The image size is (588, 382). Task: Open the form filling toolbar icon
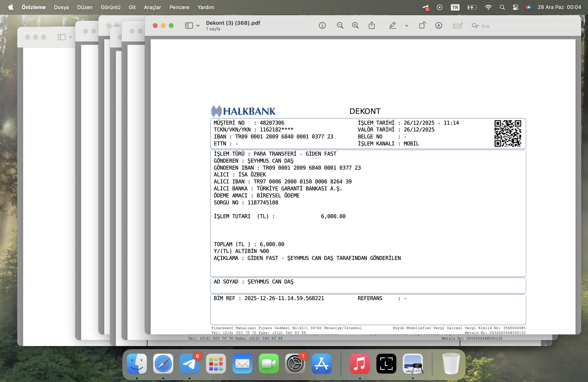tap(458, 25)
